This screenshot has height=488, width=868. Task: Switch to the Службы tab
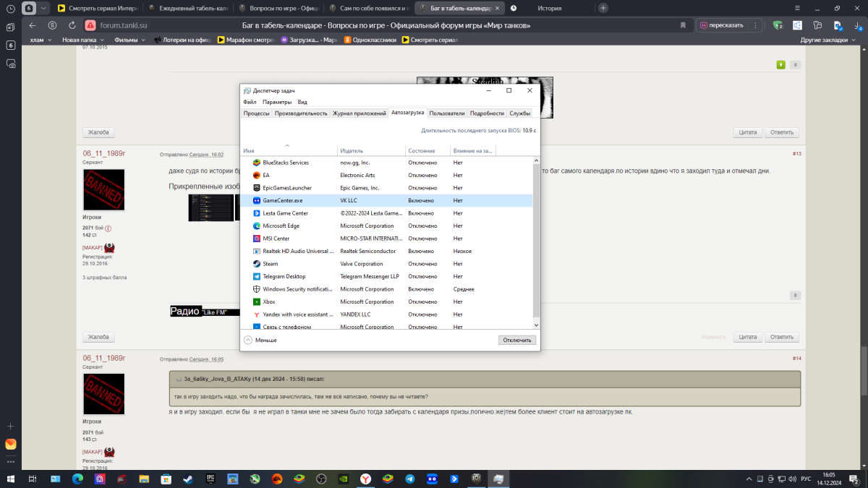519,114
